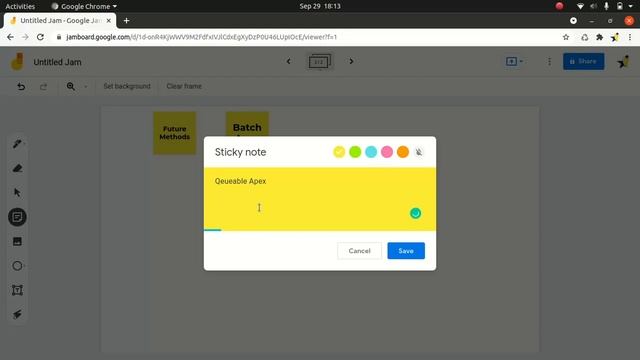This screenshot has width=640, height=360.
Task: Click the recycle-arrows extension icon
Action: [x=584, y=37]
